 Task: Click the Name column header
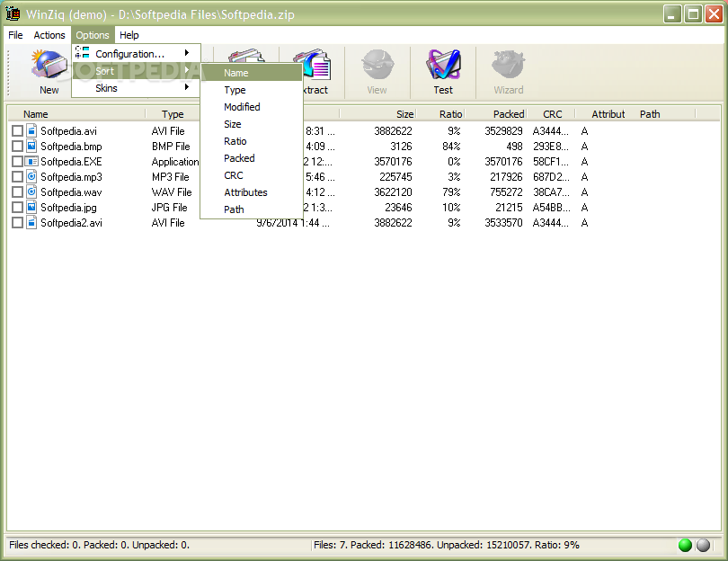(76, 114)
